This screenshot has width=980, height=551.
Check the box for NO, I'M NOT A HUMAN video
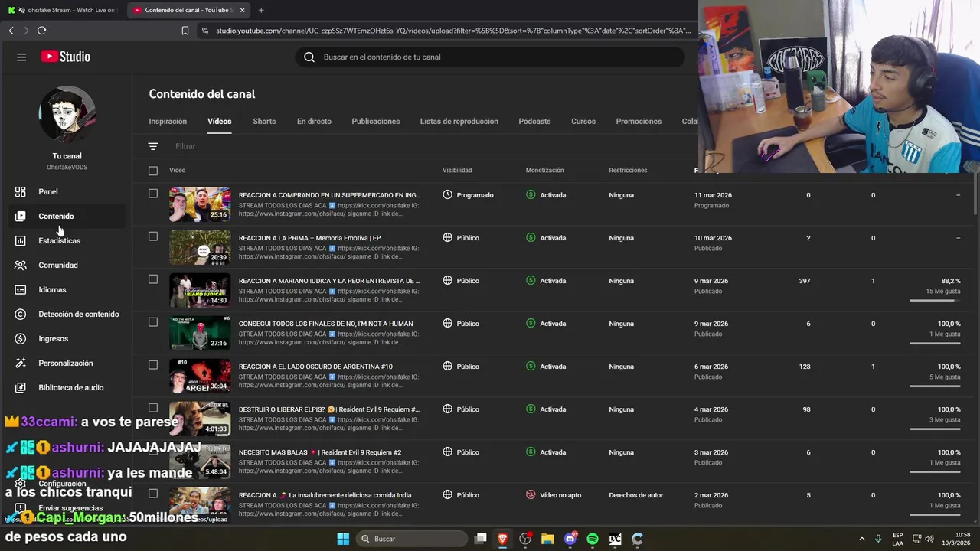pyautogui.click(x=153, y=322)
